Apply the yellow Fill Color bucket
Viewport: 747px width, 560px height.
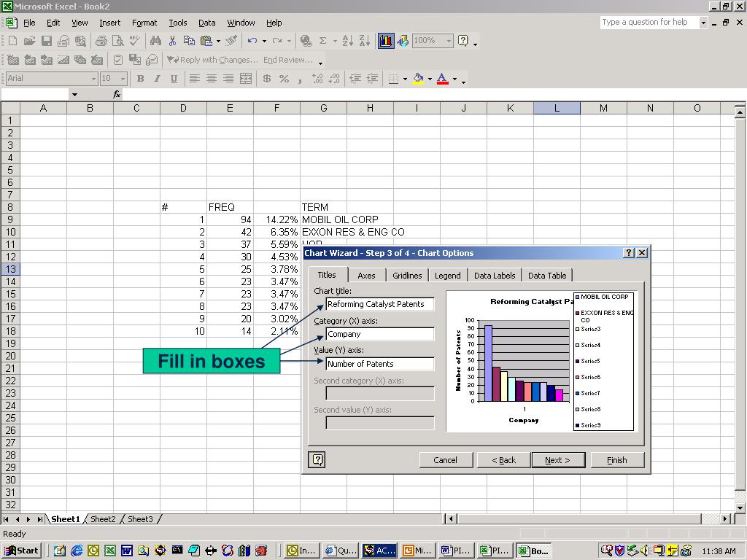[x=418, y=79]
